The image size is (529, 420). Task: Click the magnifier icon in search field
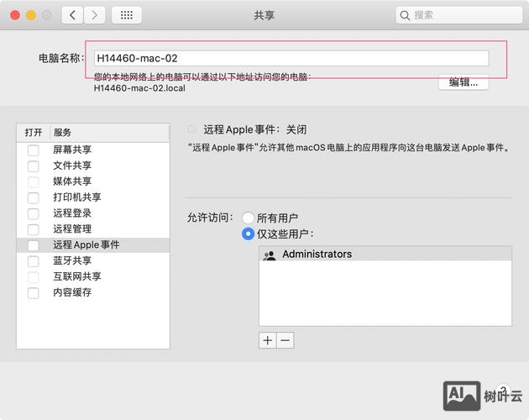point(405,15)
